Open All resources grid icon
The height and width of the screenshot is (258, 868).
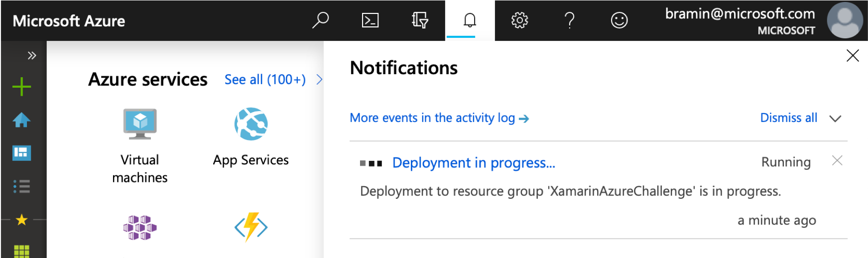(x=21, y=252)
